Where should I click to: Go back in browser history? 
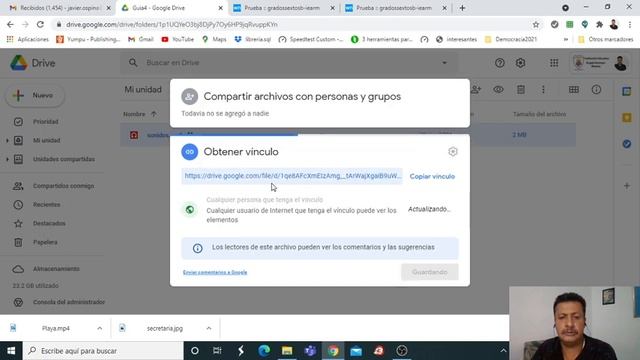(10, 24)
